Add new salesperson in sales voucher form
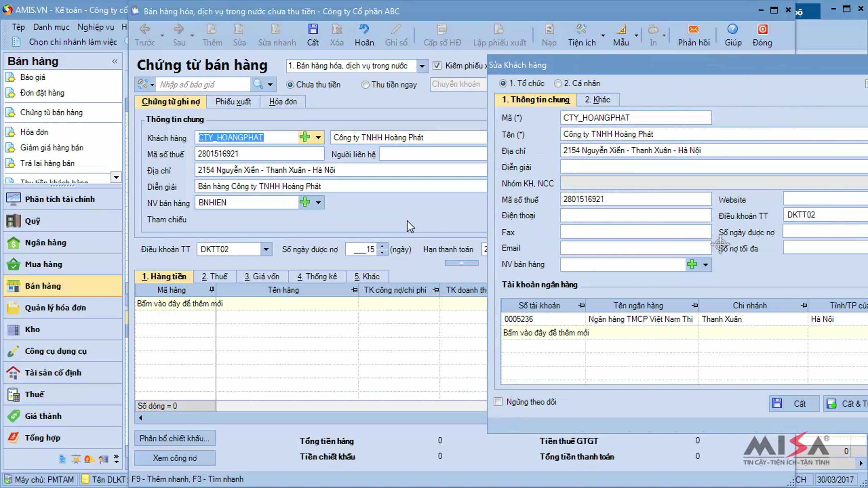The image size is (868, 488). 305,202
